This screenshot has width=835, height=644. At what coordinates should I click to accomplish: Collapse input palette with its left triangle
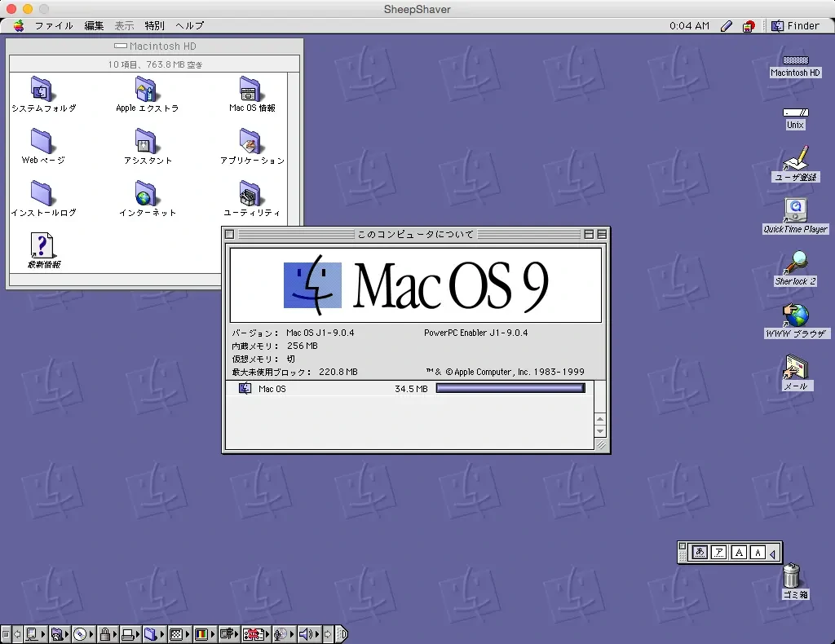772,552
